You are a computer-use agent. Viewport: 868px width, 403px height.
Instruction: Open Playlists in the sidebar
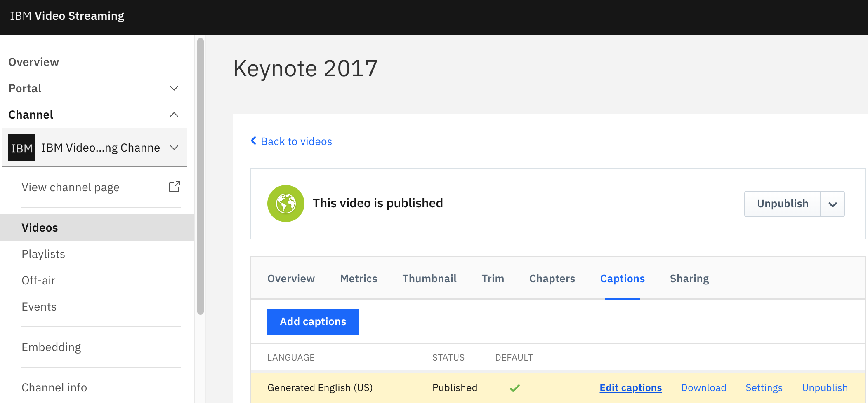click(x=43, y=254)
